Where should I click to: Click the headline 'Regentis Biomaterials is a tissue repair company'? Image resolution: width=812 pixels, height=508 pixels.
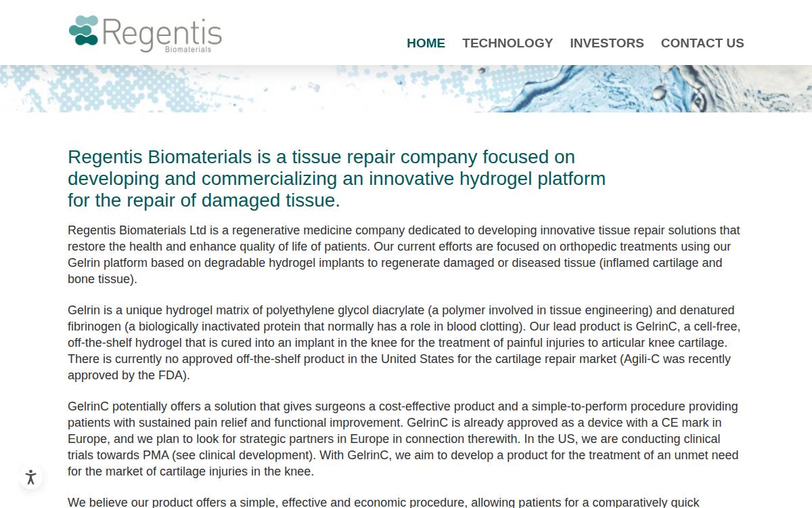click(337, 179)
